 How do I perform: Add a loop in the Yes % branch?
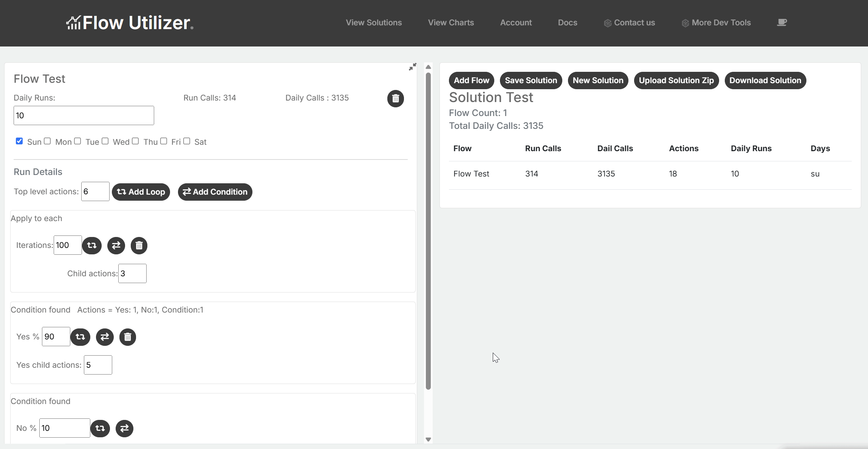80,337
